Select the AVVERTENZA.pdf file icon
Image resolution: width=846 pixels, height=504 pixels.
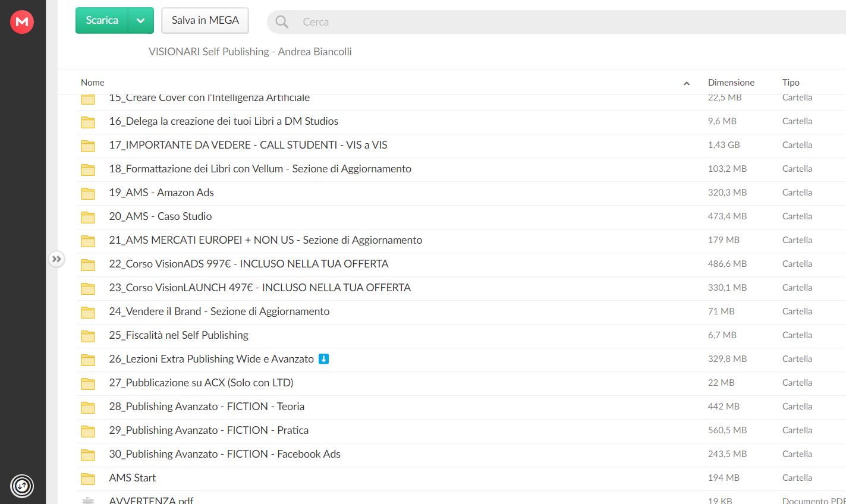(88, 500)
